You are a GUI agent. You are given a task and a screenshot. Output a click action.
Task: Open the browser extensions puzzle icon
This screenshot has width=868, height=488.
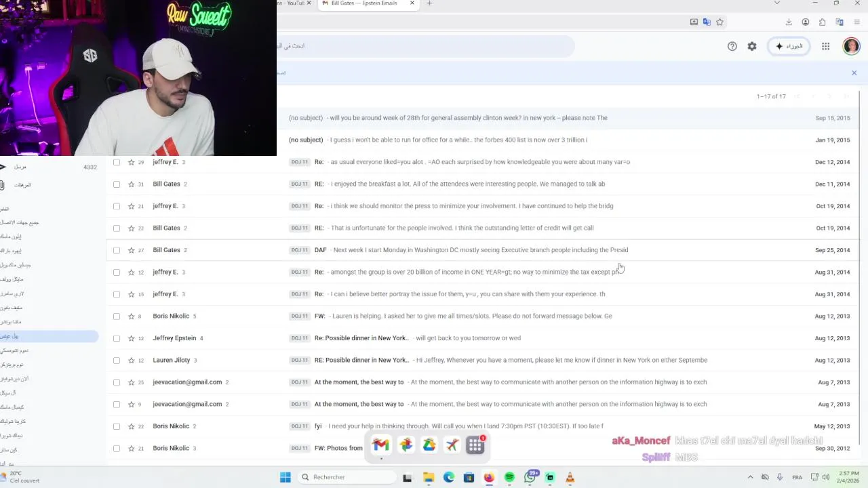[823, 22]
